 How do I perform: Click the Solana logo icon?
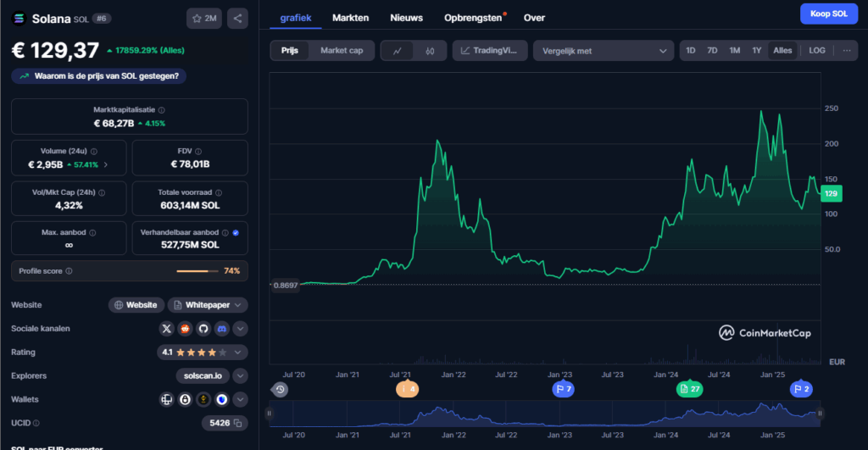[19, 19]
